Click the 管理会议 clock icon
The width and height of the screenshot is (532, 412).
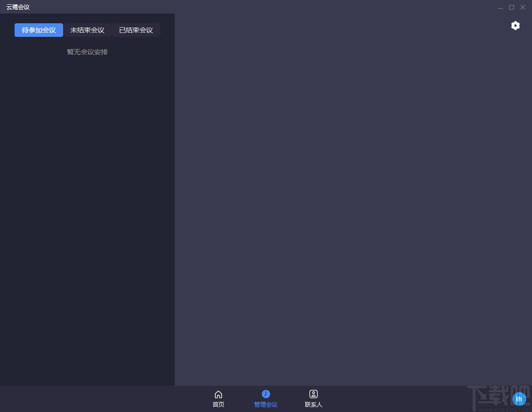(266, 394)
